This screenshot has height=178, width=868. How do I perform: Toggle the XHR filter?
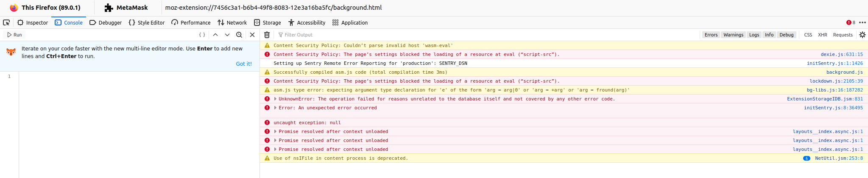click(822, 35)
